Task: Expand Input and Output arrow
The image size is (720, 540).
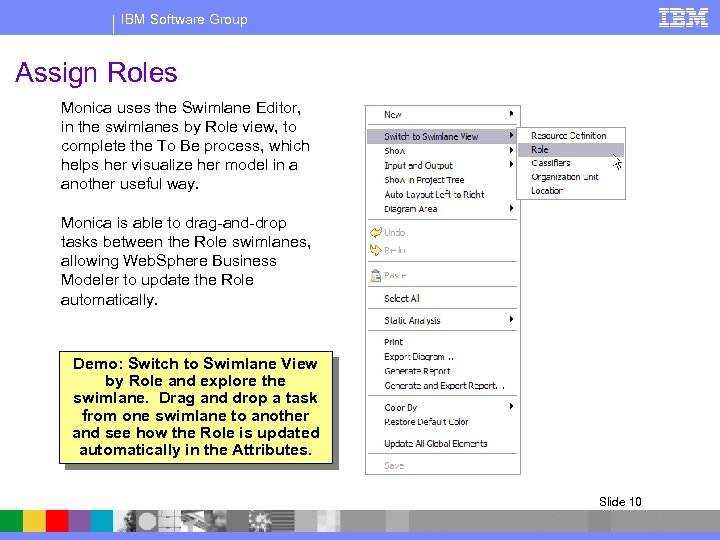Action: (512, 164)
